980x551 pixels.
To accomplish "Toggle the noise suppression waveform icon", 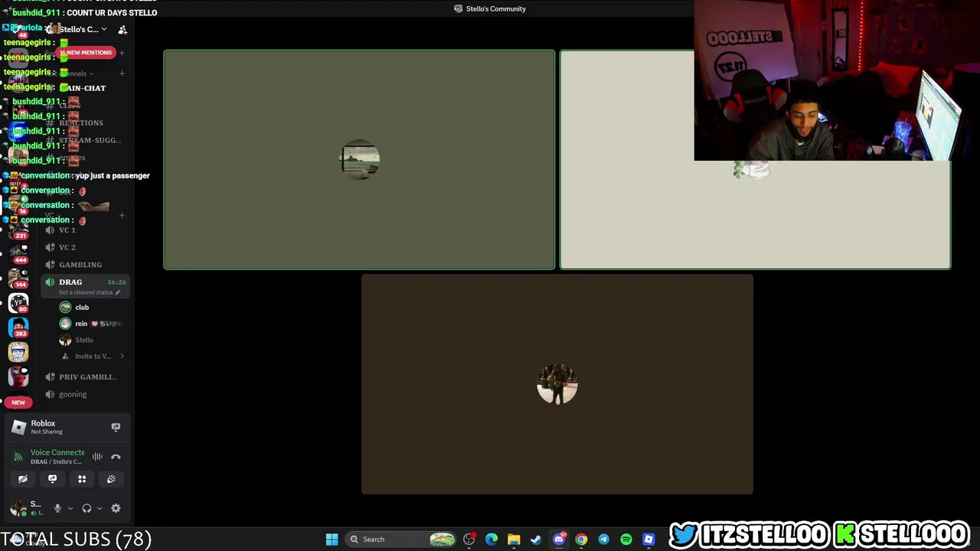I will point(97,457).
